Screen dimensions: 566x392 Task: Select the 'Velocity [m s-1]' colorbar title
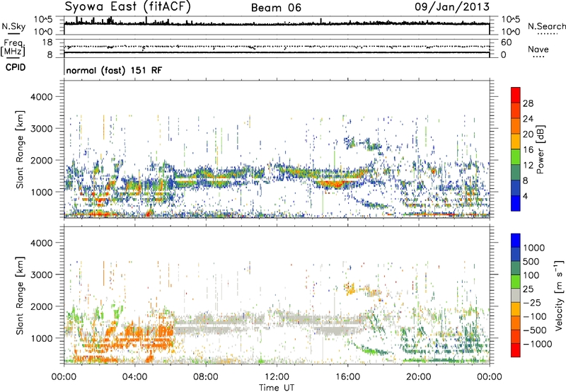(559, 295)
